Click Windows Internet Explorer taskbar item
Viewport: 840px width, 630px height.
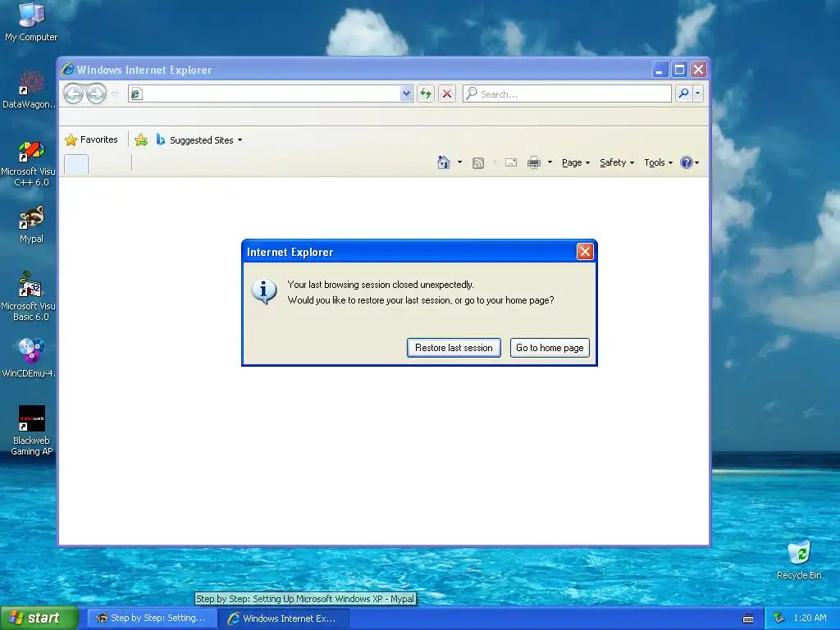284,619
